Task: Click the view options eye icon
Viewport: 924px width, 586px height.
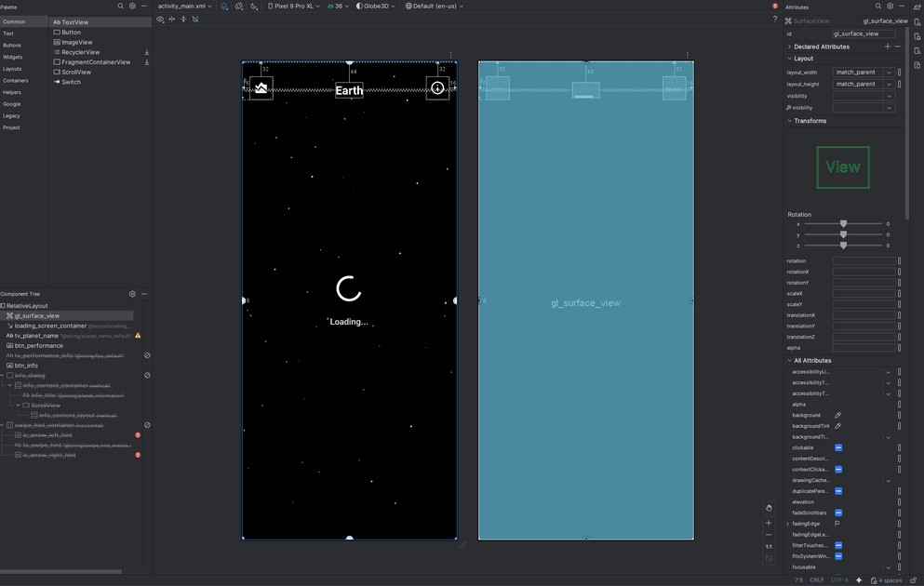Action: click(x=161, y=20)
